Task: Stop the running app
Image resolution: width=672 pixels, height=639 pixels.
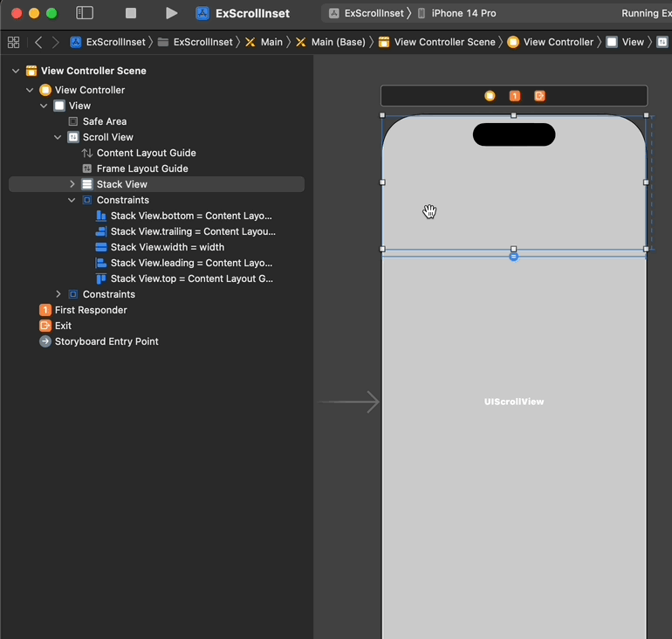Action: pos(131,13)
